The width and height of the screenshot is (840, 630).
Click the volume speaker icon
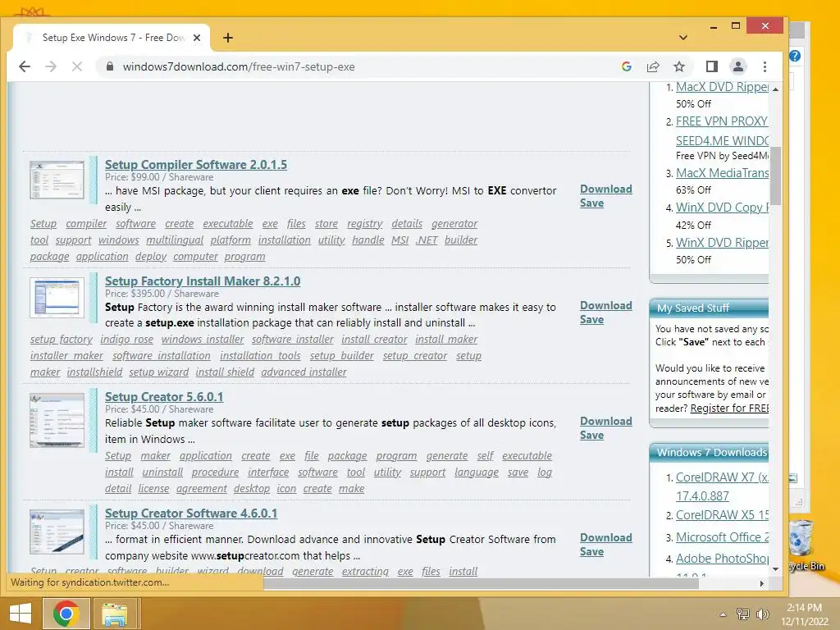tap(762, 614)
